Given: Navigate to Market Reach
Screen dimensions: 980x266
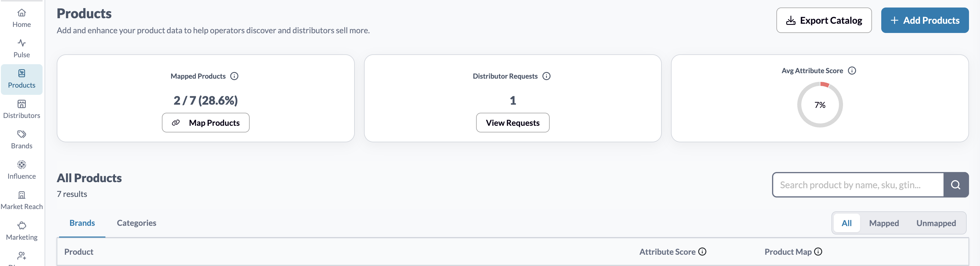Looking at the screenshot, I should click(22, 201).
